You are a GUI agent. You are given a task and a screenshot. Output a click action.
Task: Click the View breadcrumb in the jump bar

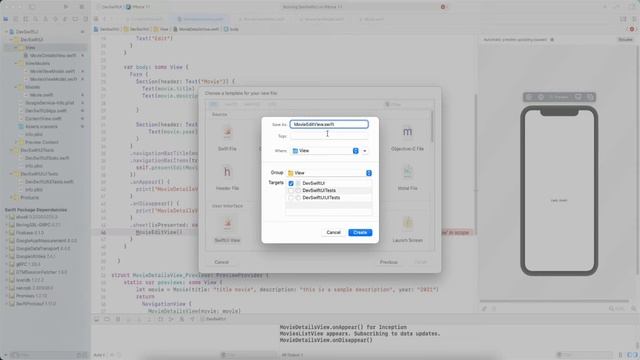[x=162, y=29]
